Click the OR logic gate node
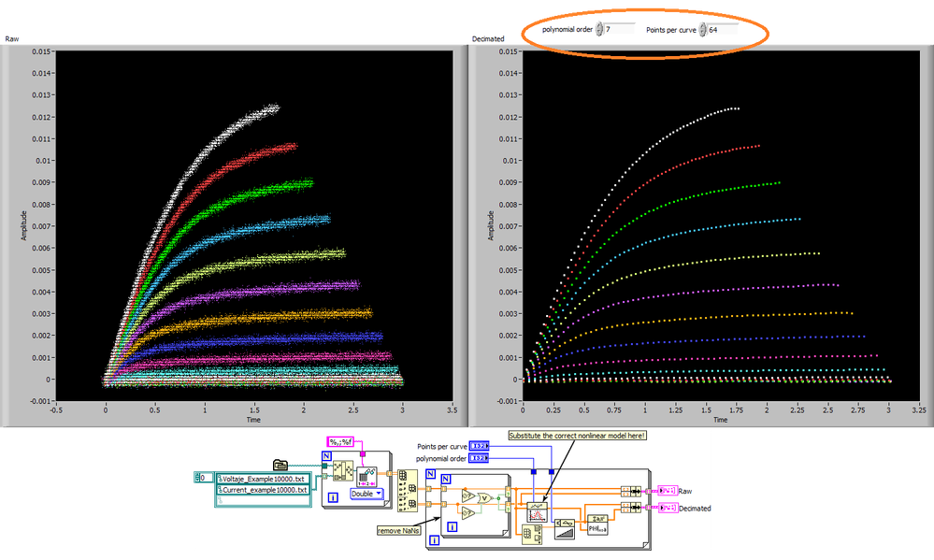934x560 pixels. point(484,498)
